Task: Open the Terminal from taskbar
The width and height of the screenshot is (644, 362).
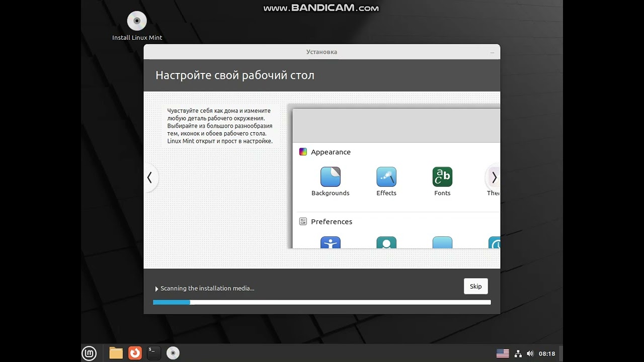Action: coord(153,353)
